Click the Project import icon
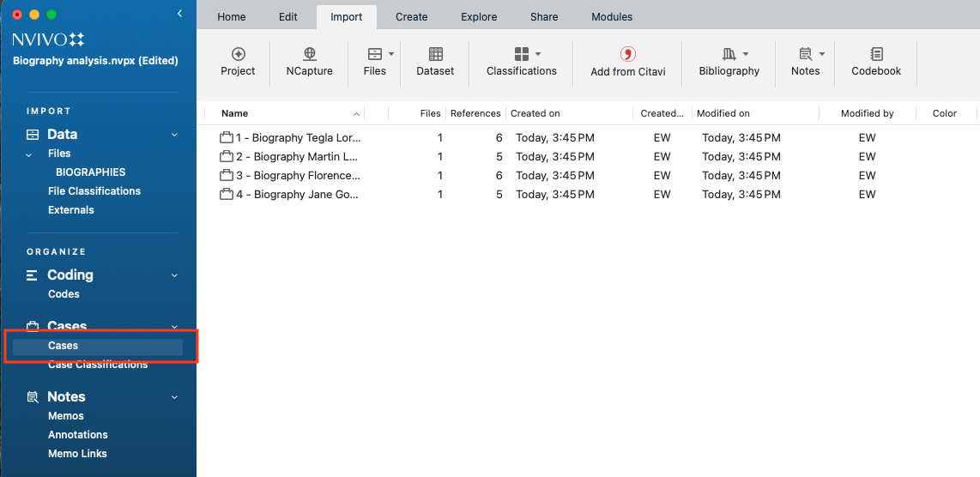This screenshot has height=477, width=980. click(x=238, y=55)
